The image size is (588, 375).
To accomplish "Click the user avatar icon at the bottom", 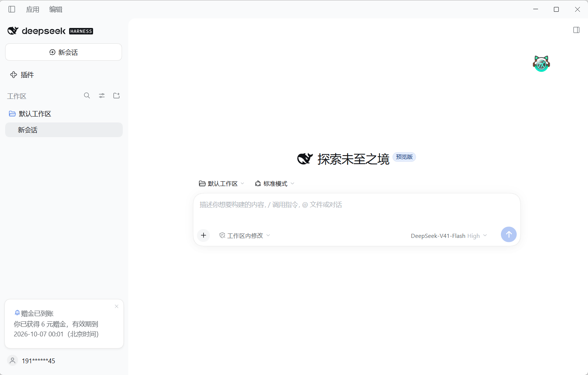I will (12, 361).
